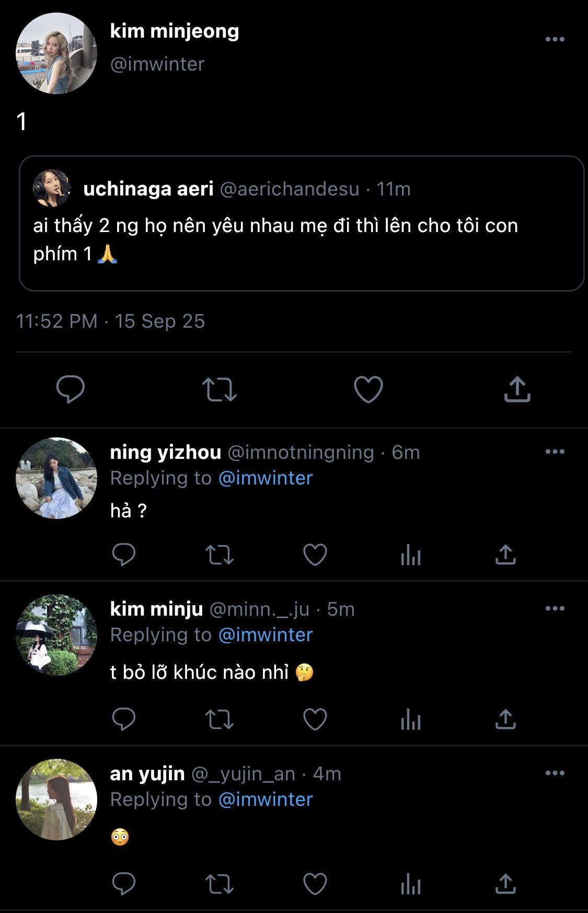Open more options for kim minjeong's tweet

tap(555, 39)
